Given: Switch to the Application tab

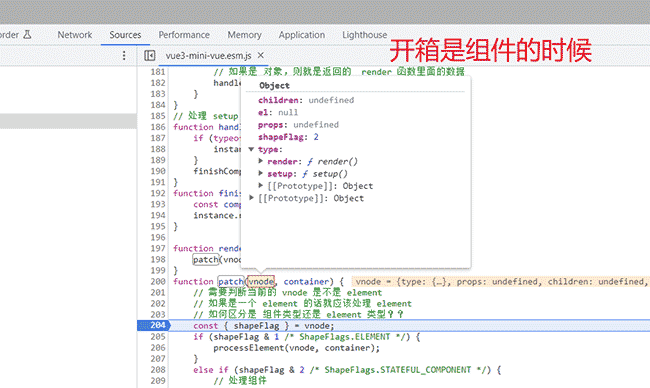Looking at the screenshot, I should 302,35.
